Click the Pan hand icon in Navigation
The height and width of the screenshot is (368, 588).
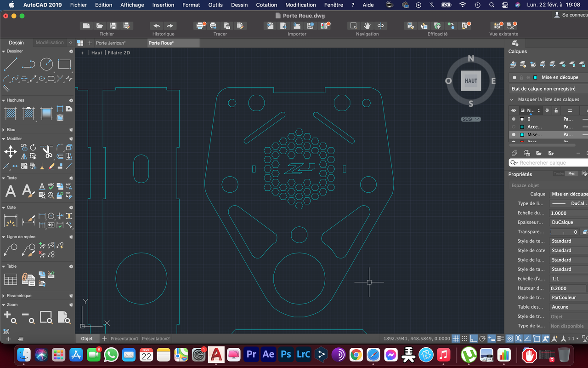pyautogui.click(x=367, y=26)
